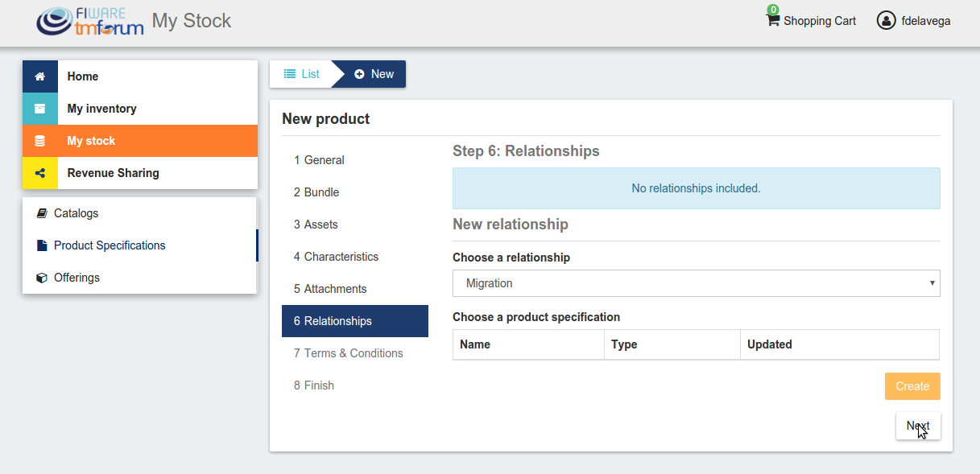Click the fdelavega user avatar icon
Image resolution: width=980 pixels, height=474 pixels.
(886, 21)
